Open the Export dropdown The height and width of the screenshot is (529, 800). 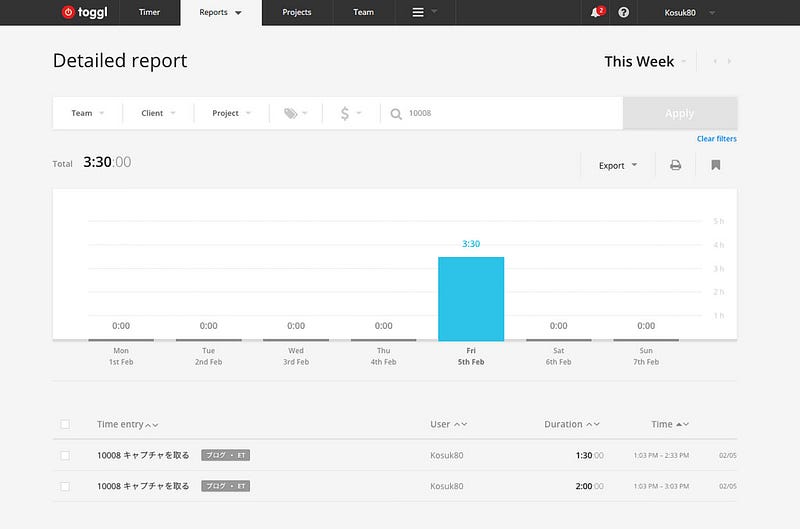click(618, 165)
